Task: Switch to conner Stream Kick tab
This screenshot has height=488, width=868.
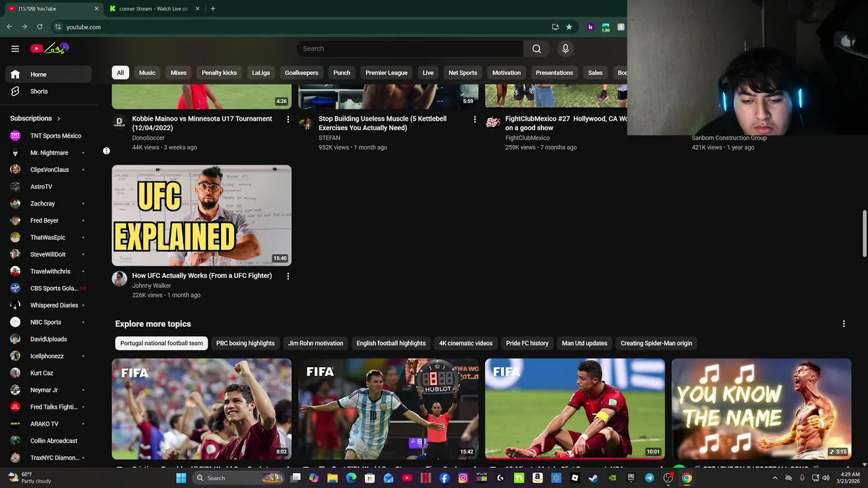Action: click(155, 9)
